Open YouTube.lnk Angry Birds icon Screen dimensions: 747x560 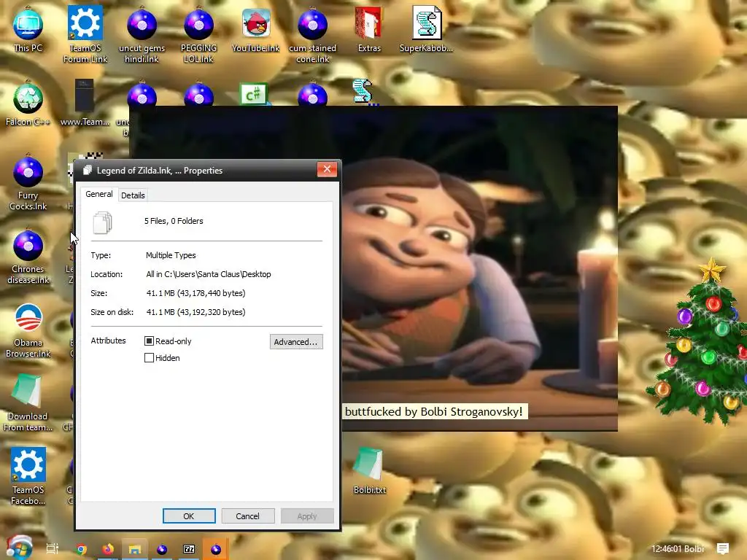[256, 29]
